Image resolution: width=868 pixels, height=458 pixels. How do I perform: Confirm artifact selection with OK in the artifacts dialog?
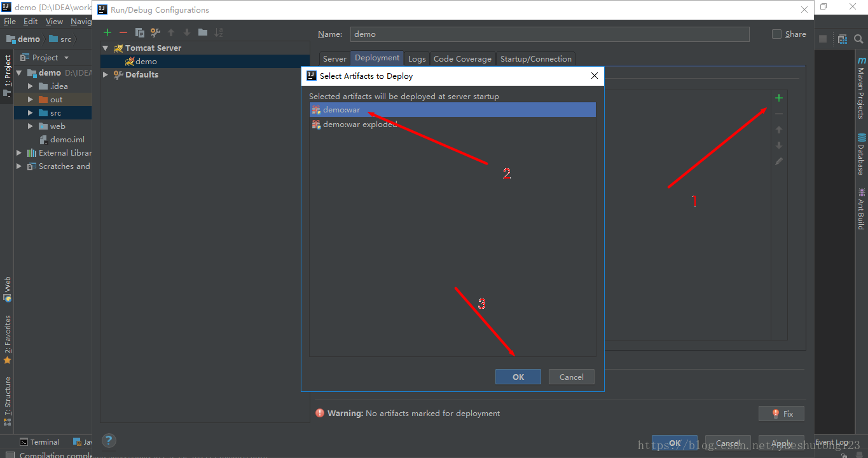[518, 377]
